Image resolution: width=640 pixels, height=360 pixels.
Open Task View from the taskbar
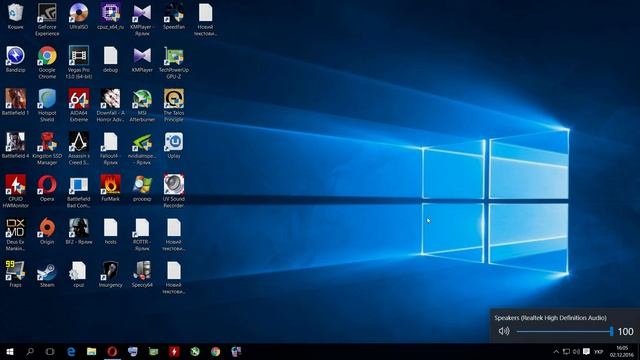(x=50, y=351)
